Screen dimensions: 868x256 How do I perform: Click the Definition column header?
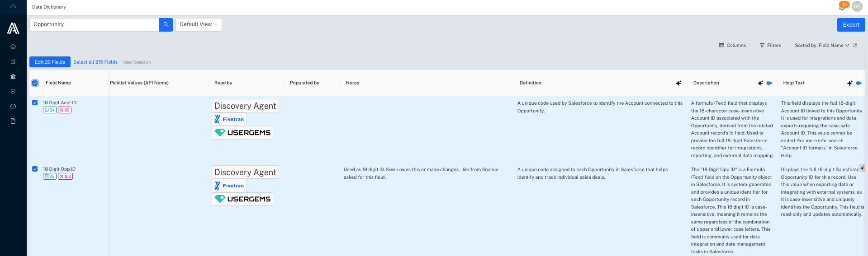tap(531, 83)
